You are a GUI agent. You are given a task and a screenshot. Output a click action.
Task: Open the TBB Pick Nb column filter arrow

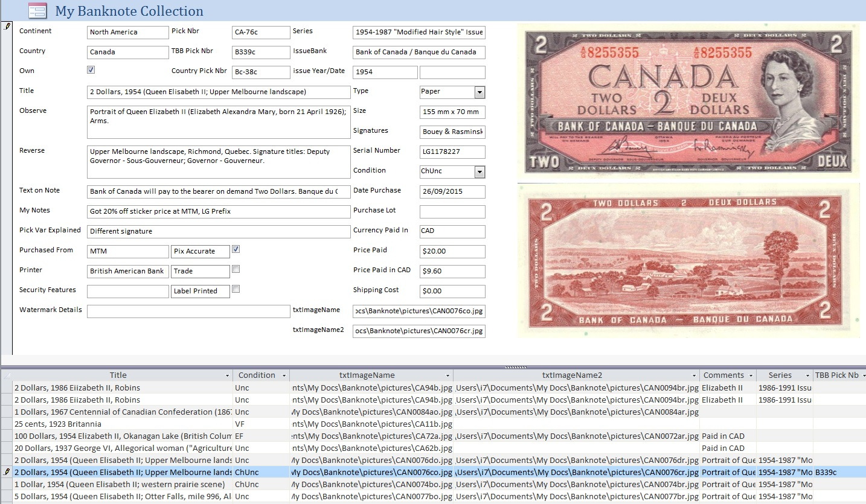click(x=863, y=375)
